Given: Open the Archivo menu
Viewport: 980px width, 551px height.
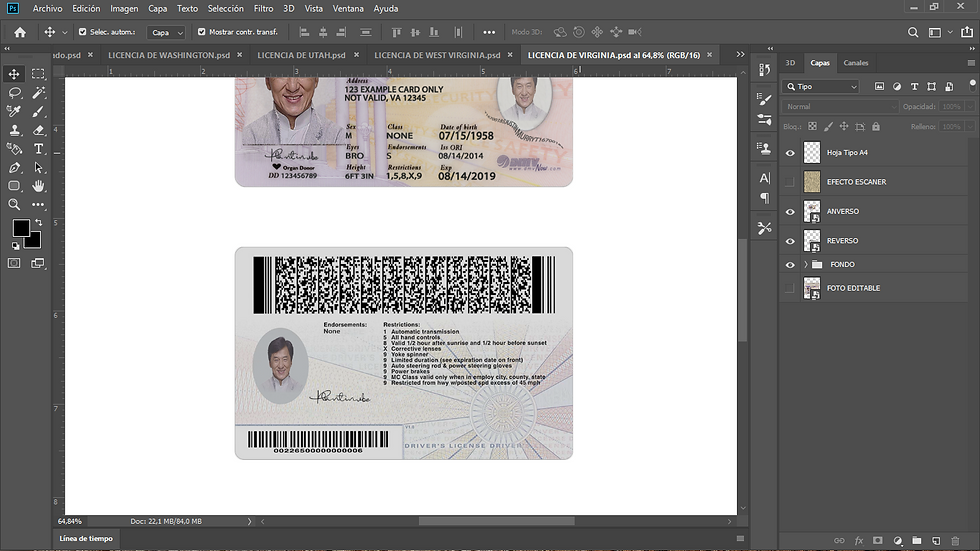Looking at the screenshot, I should pyautogui.click(x=48, y=9).
